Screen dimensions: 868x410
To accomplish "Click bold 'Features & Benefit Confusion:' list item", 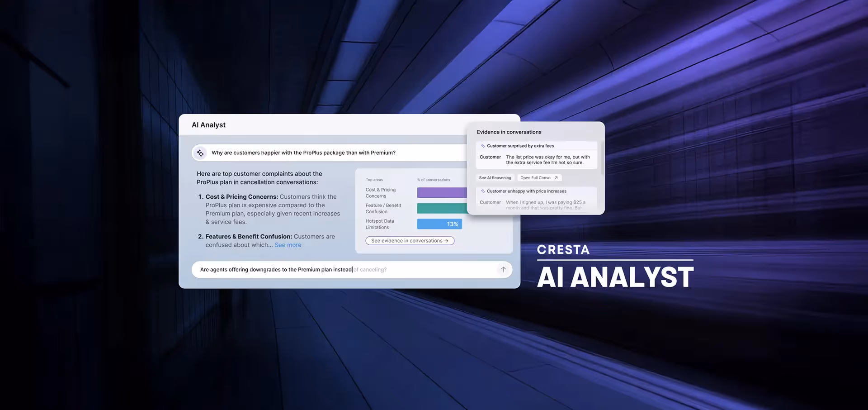I will (x=249, y=237).
